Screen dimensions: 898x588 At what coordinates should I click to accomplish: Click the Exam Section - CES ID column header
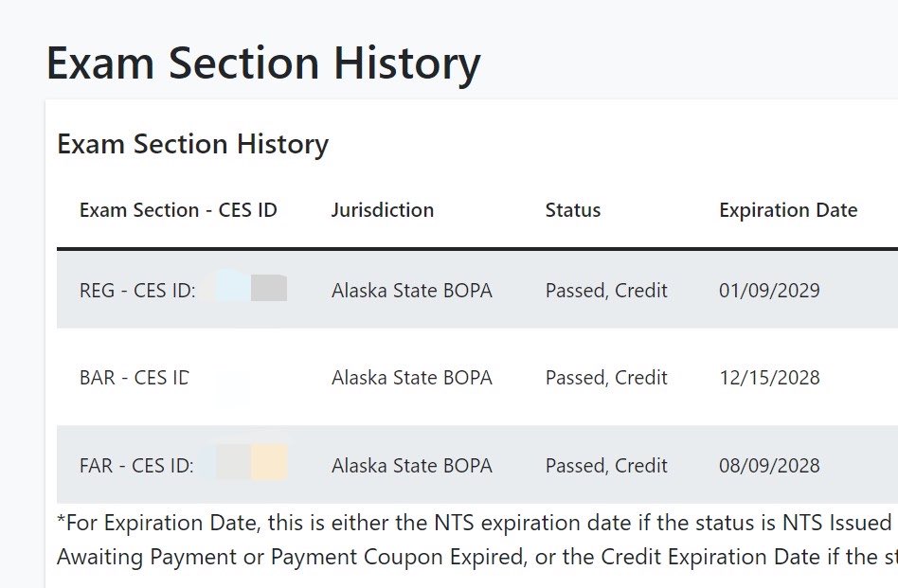pyautogui.click(x=178, y=210)
